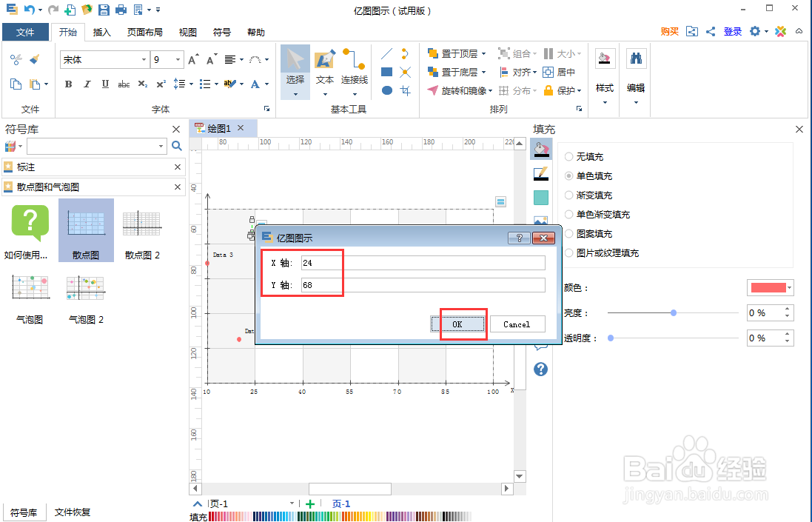
Task: Switch to the Insert (插入) tab
Action: (x=102, y=32)
